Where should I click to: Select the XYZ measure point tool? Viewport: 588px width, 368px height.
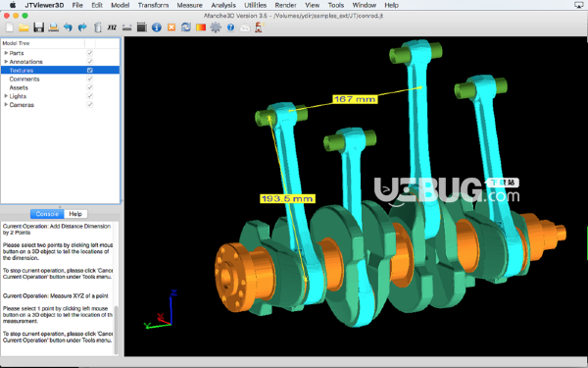point(112,27)
